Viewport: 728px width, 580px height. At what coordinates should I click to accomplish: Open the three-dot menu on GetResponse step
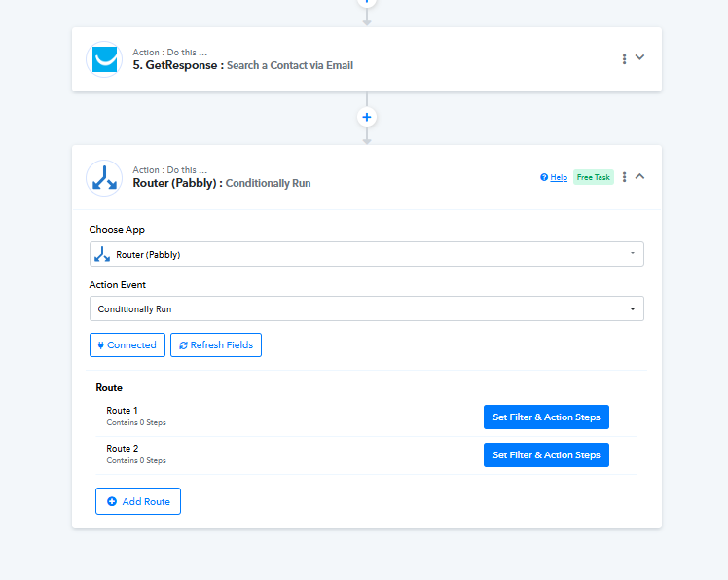(x=624, y=58)
